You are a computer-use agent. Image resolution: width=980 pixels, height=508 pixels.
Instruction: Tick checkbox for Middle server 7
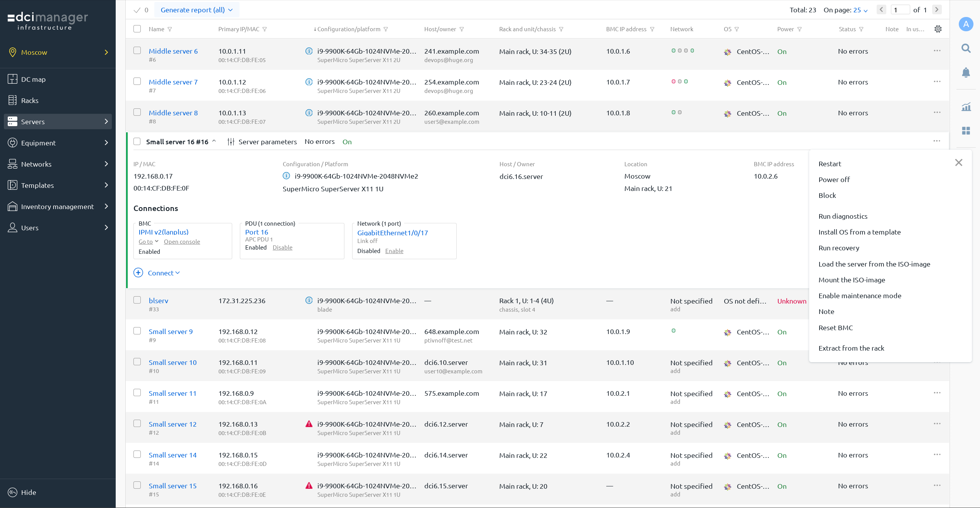(137, 81)
